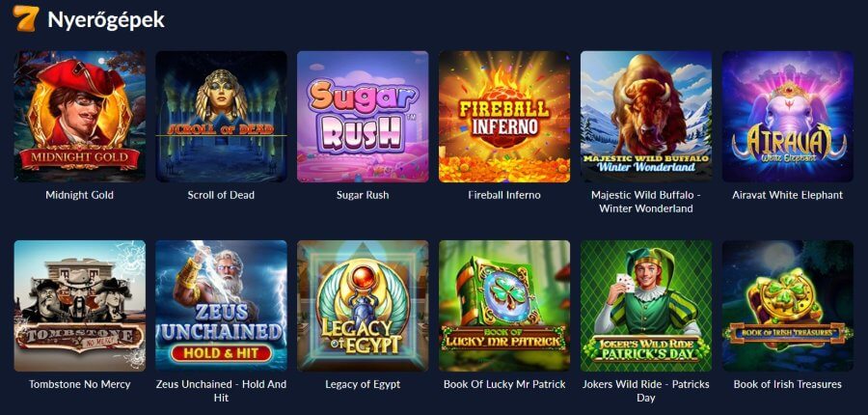
Task: Select the Zeus Unchained Hold & Hit tile
Action: (222, 306)
